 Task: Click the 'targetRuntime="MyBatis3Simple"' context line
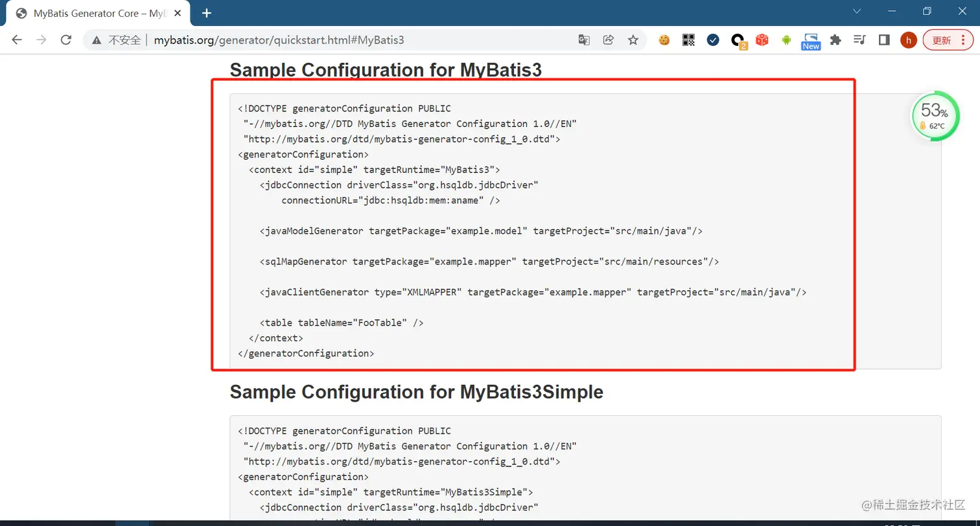pos(390,492)
